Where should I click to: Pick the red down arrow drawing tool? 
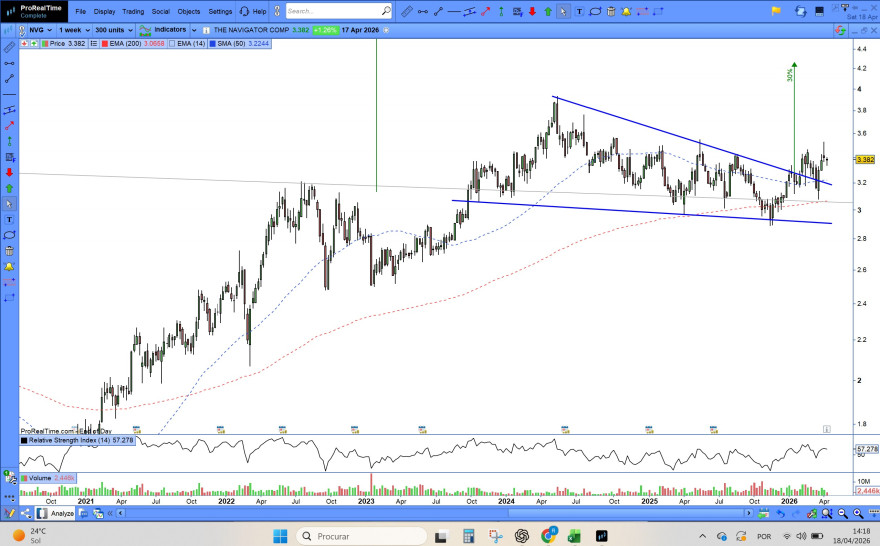pyautogui.click(x=532, y=12)
